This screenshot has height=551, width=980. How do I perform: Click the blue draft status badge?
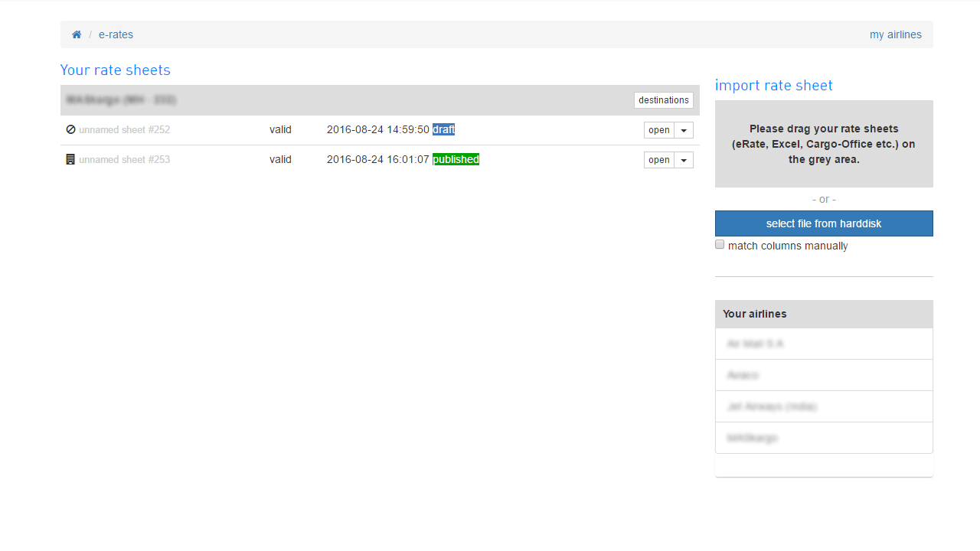[x=443, y=129]
